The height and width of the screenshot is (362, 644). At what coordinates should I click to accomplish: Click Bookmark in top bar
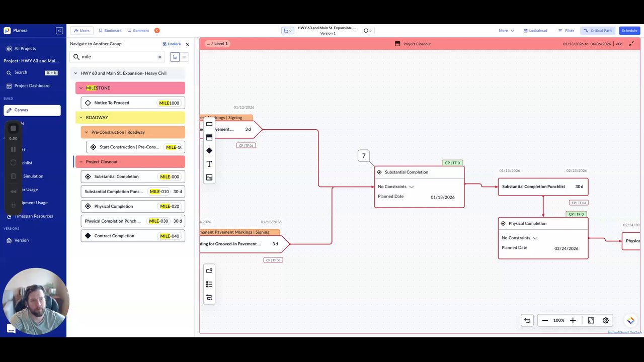pos(110,31)
